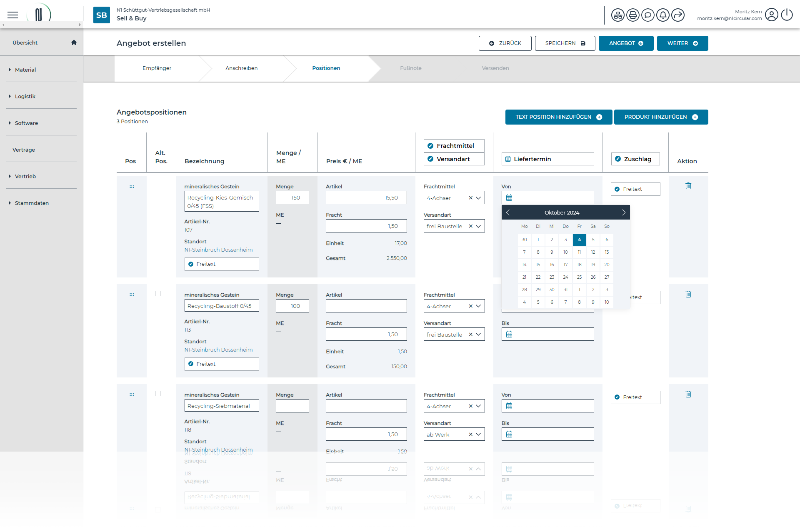
Task: Switch to the Empfänger step tab
Action: click(x=157, y=68)
